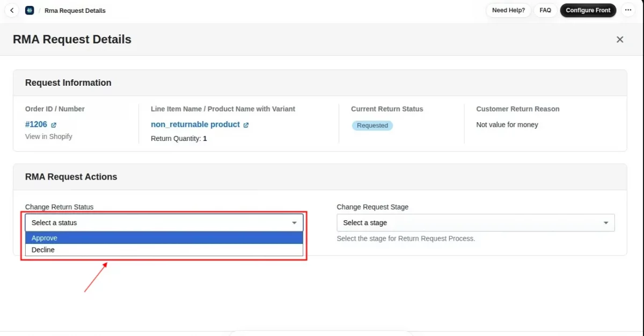
Task: Click the stage helper text below dropdown
Action: pyautogui.click(x=406, y=238)
